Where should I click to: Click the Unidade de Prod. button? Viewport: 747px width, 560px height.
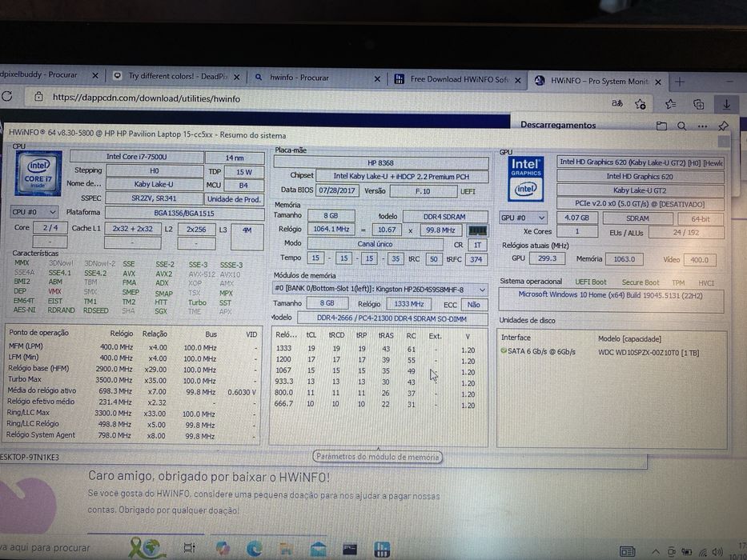(x=234, y=199)
